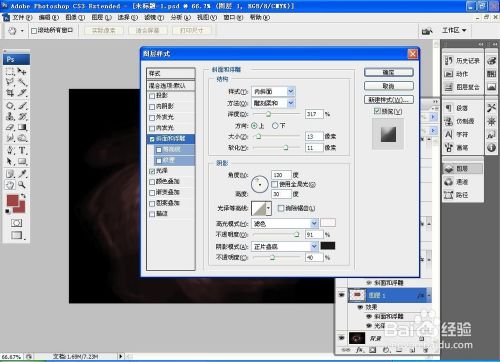Select the Zoom magnifier tool
Viewport: 500px width, 362px height.
coord(22,184)
